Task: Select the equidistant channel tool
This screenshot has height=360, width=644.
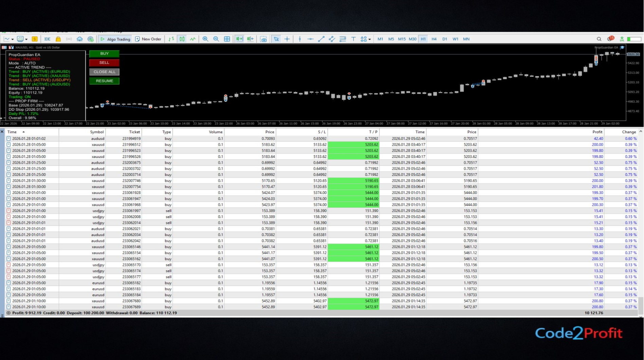Action: coord(332,39)
